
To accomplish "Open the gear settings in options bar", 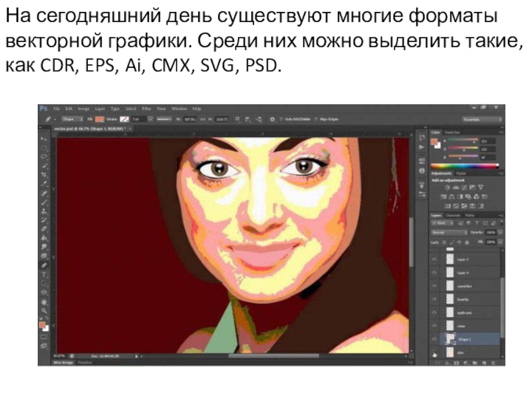I will (272, 119).
